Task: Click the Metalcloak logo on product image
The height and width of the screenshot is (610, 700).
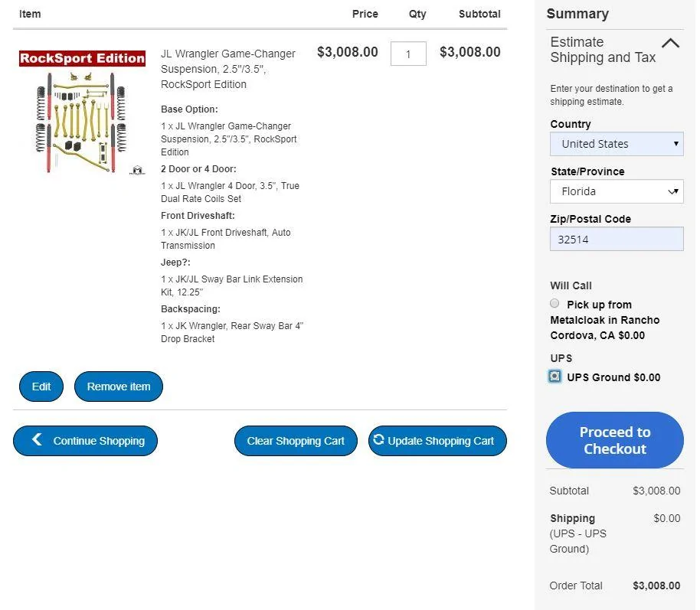Action: pos(137,170)
